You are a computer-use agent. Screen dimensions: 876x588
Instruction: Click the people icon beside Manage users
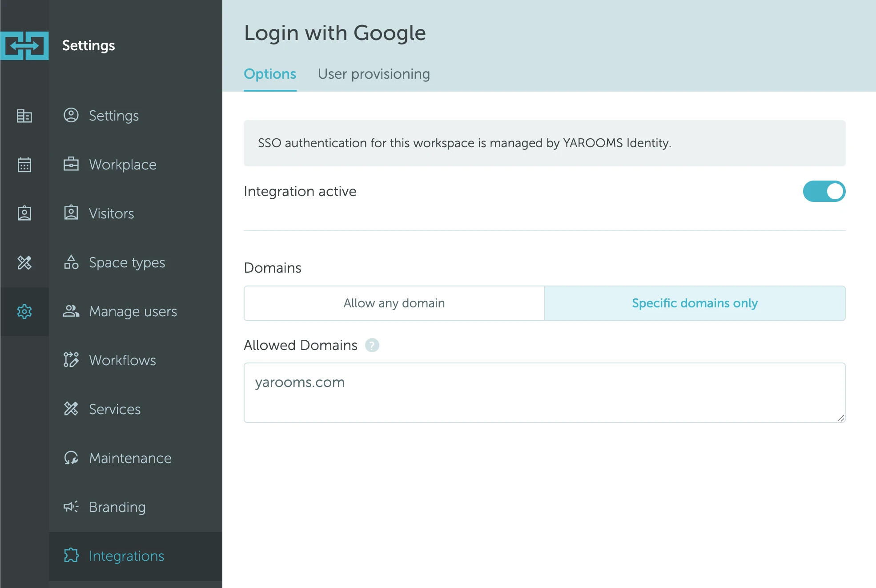pos(71,311)
